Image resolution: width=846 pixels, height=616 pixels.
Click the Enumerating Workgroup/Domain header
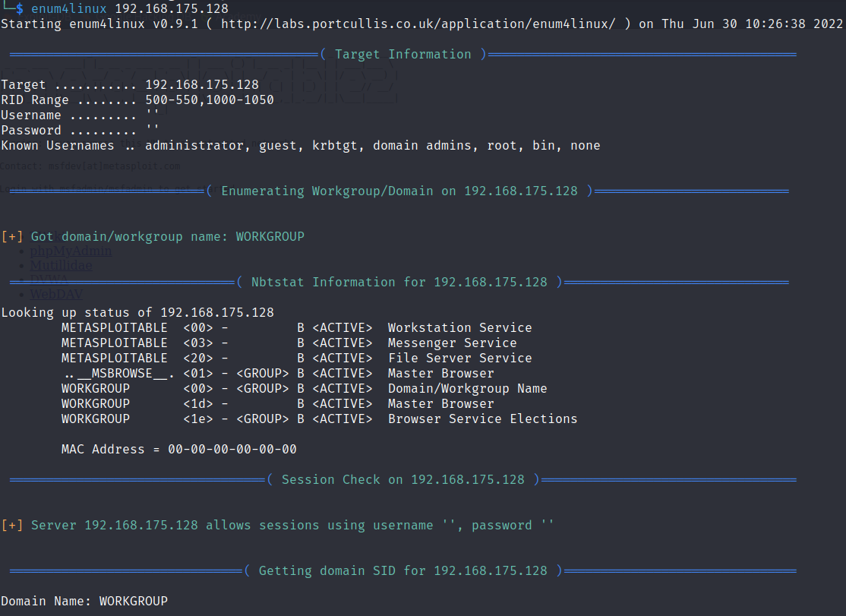399,191
